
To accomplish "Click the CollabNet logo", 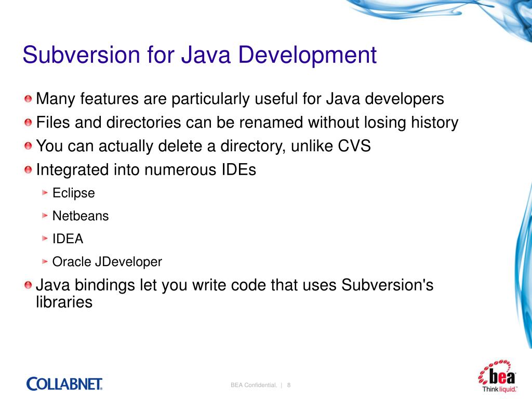I will pyautogui.click(x=64, y=384).
